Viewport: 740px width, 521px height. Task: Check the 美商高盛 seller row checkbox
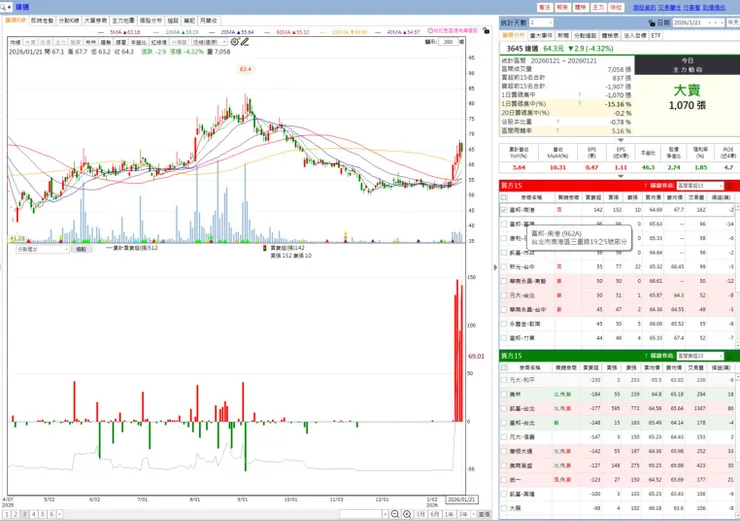[x=504, y=465]
